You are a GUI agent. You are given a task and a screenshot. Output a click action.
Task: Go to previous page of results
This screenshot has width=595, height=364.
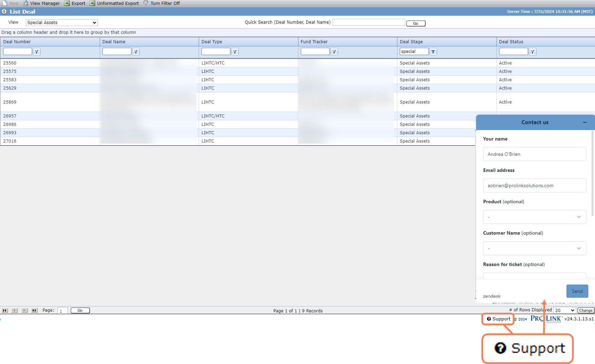coord(15,310)
